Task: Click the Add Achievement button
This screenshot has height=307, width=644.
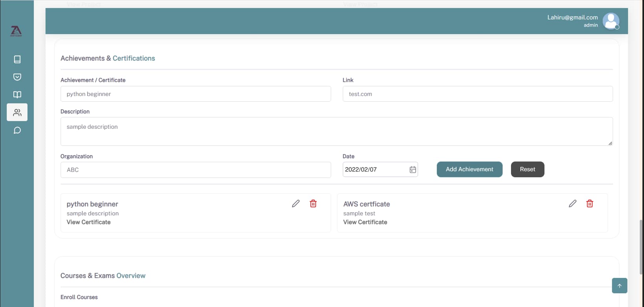Action: tap(470, 169)
